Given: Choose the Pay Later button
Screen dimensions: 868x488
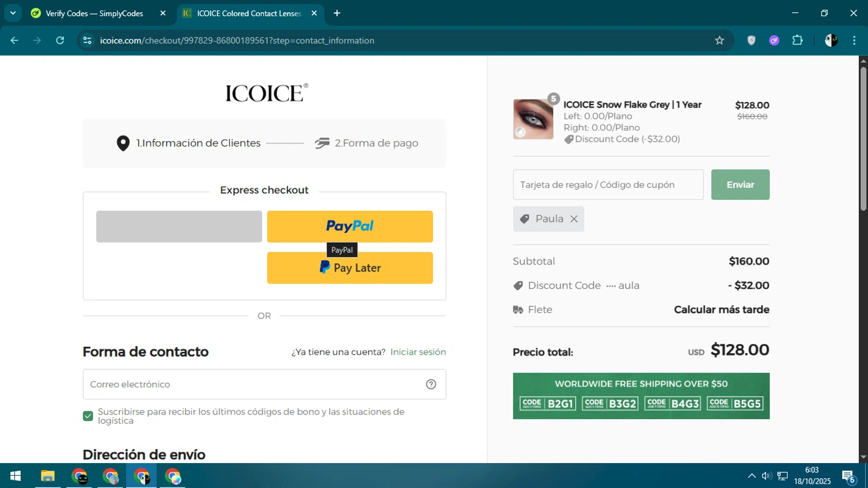Looking at the screenshot, I should click(350, 268).
